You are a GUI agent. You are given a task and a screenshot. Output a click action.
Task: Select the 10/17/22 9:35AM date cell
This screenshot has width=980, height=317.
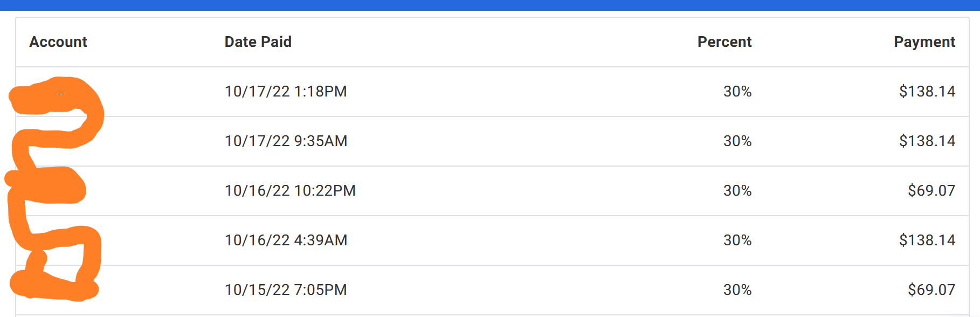pos(286,141)
